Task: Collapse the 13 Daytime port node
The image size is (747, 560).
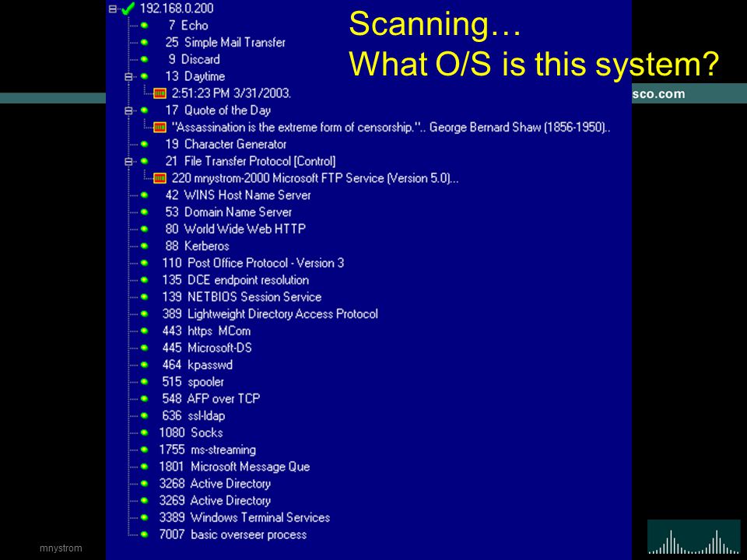Action: (128, 77)
